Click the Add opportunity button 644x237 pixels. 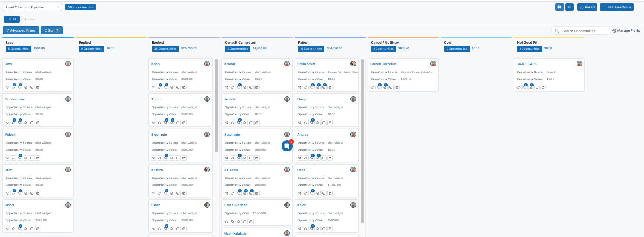[617, 7]
